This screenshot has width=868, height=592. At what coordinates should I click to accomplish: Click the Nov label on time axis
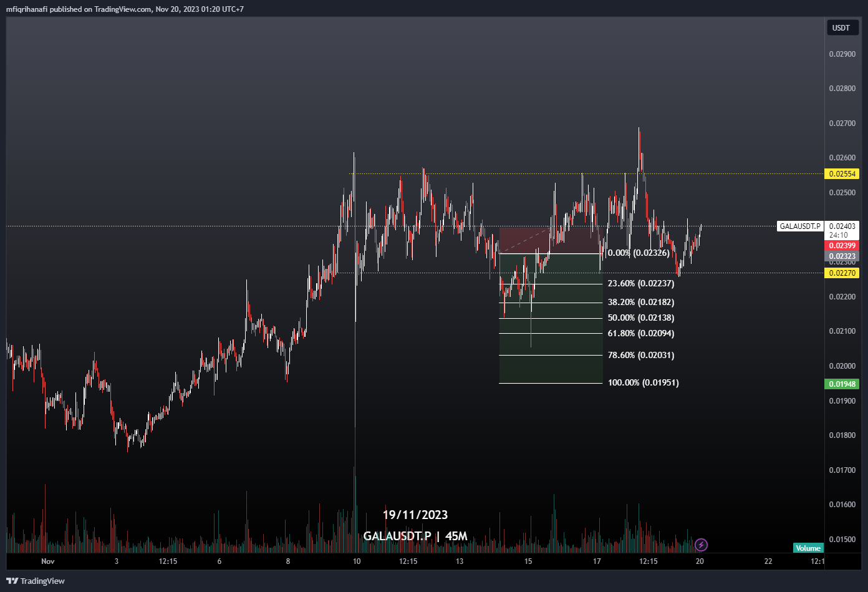tap(48, 561)
